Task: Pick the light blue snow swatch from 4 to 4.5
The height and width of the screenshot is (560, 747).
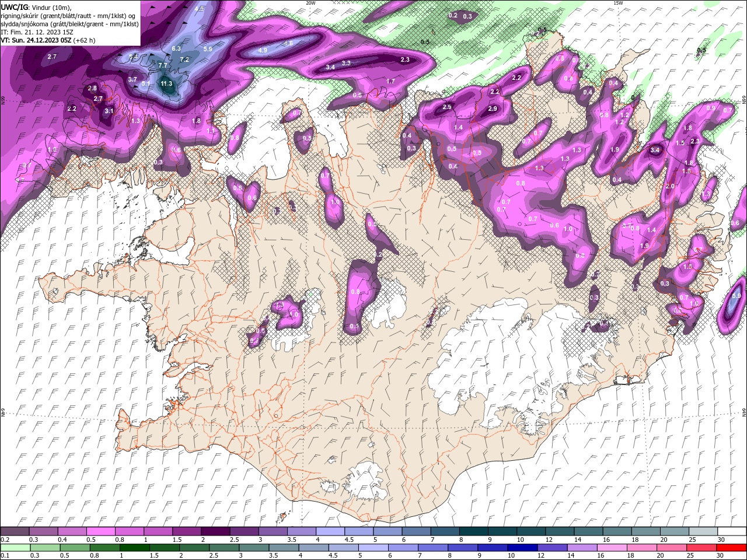Action: coord(330,531)
